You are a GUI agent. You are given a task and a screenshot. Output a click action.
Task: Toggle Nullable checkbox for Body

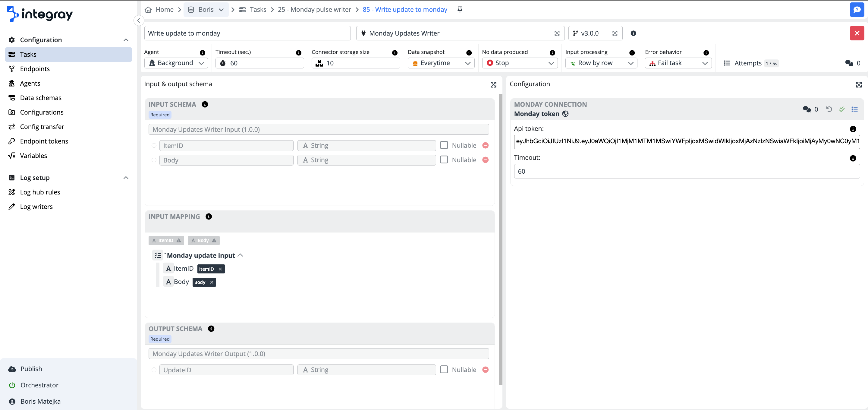point(444,159)
